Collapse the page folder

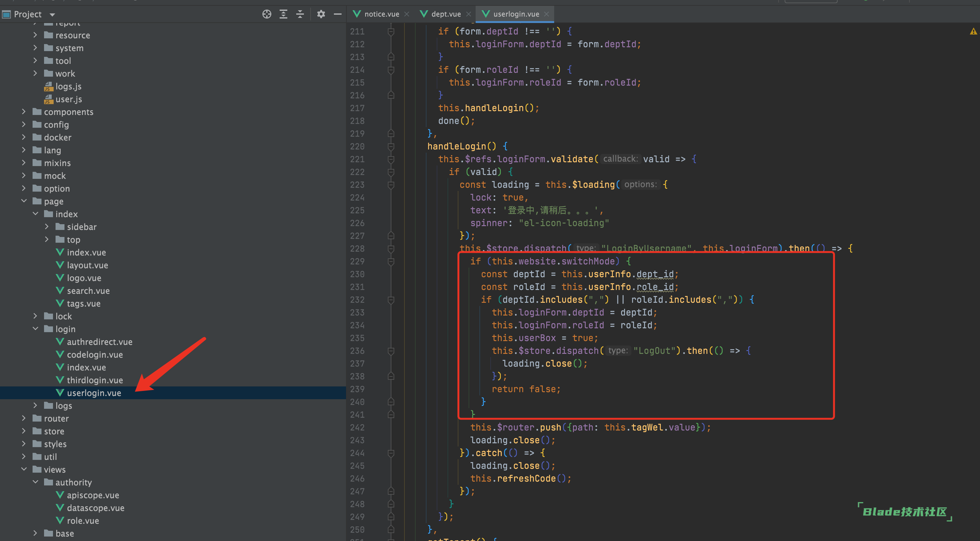click(24, 201)
